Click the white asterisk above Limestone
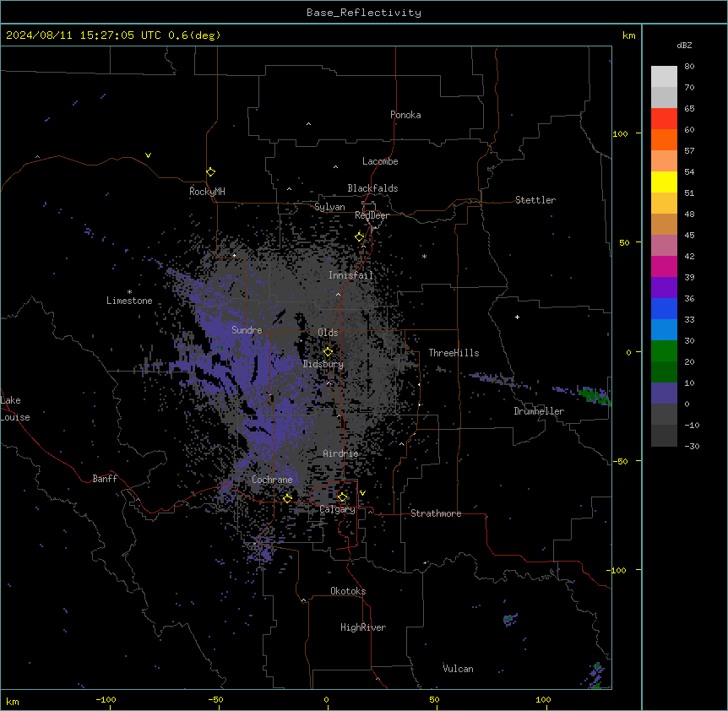728x711 pixels. [129, 292]
